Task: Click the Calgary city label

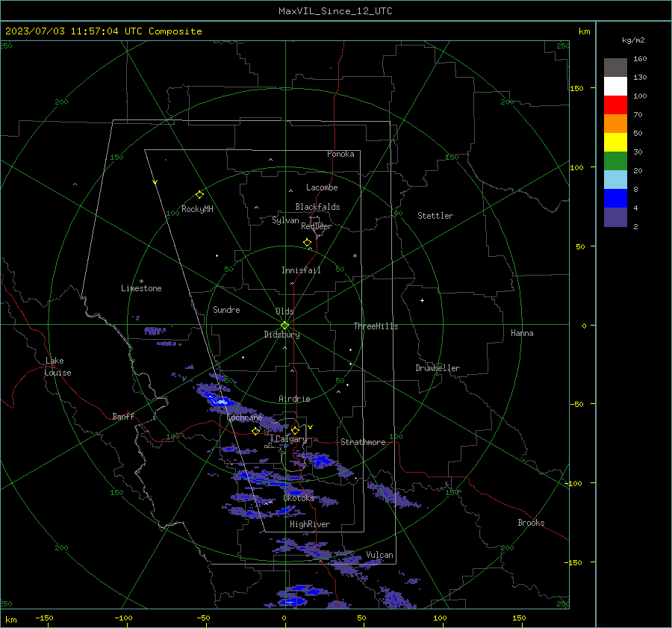Action: coord(291,439)
